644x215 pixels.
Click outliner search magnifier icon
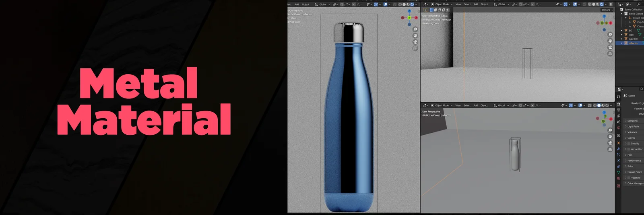point(639,4)
